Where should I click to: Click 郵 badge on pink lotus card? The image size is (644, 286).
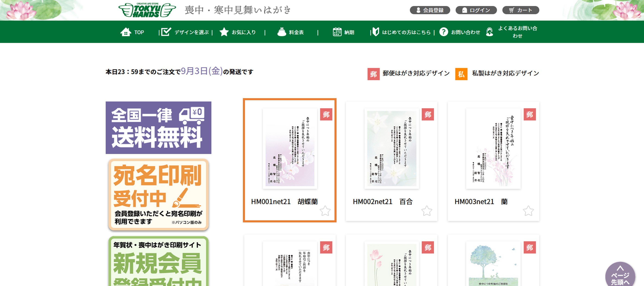pos(428,248)
